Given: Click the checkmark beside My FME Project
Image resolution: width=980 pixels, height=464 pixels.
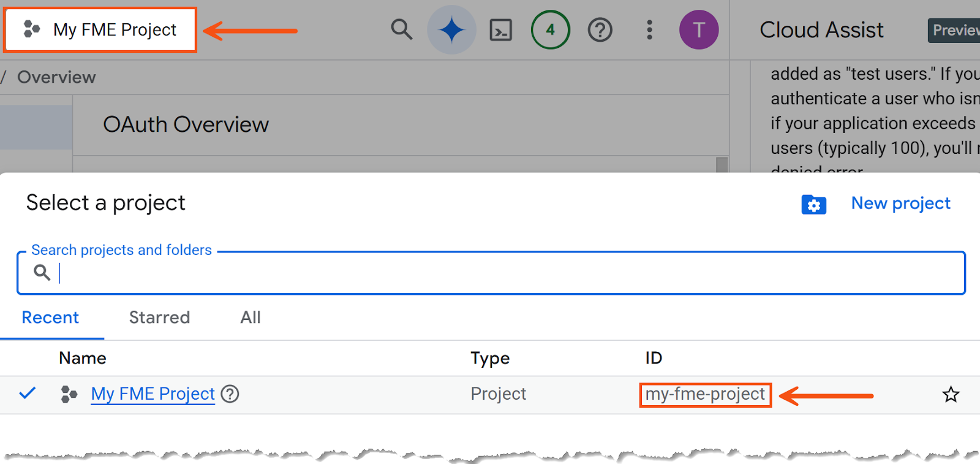Looking at the screenshot, I should 28,394.
